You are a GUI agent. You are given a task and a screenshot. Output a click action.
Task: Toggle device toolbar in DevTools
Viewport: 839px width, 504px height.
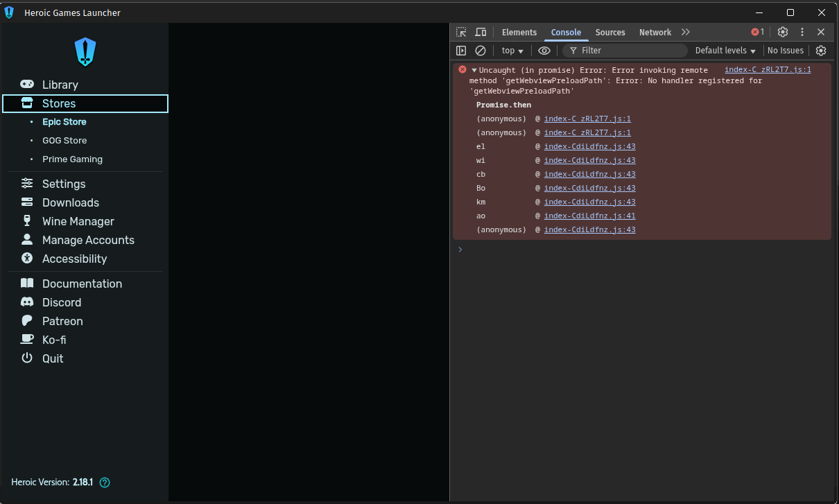481,32
